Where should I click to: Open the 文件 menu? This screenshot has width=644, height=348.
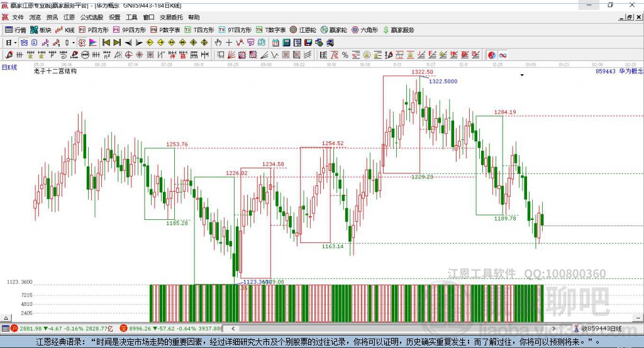coord(18,17)
